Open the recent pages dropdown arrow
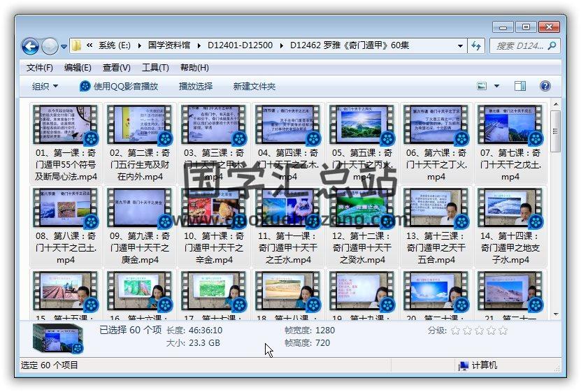This screenshot has height=392, width=581. [x=64, y=47]
